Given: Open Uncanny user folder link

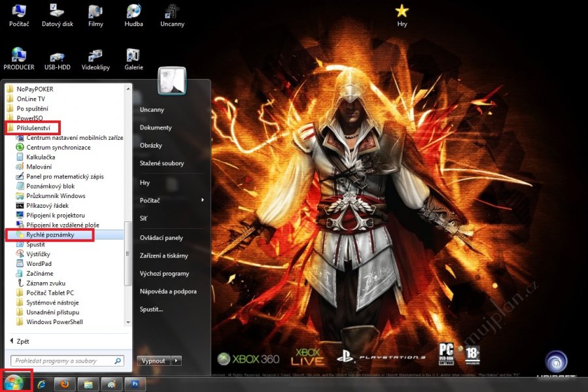Looking at the screenshot, I should [x=152, y=110].
